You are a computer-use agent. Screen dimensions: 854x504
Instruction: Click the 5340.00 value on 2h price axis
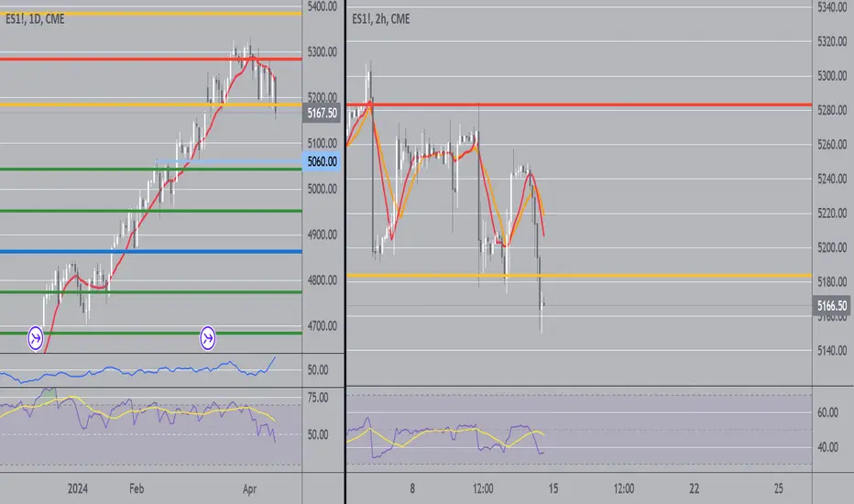click(x=832, y=7)
